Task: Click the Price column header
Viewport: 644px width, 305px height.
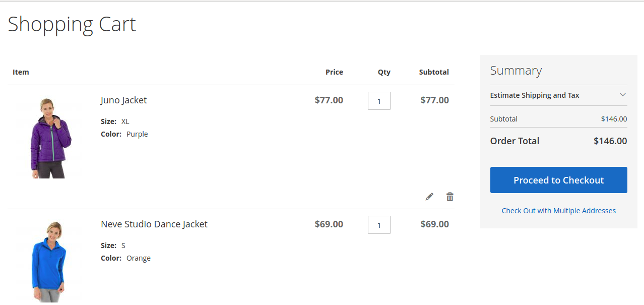Action: click(x=334, y=72)
